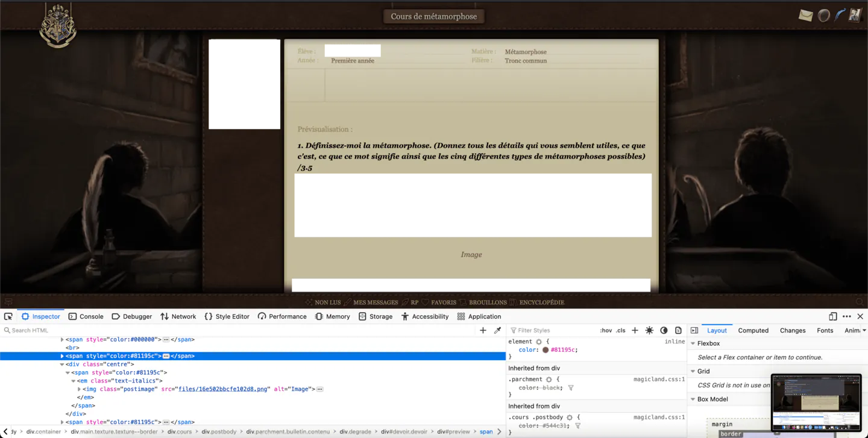Click in the Filter Styles field
Viewport: 868px width, 438px height.
pos(552,330)
